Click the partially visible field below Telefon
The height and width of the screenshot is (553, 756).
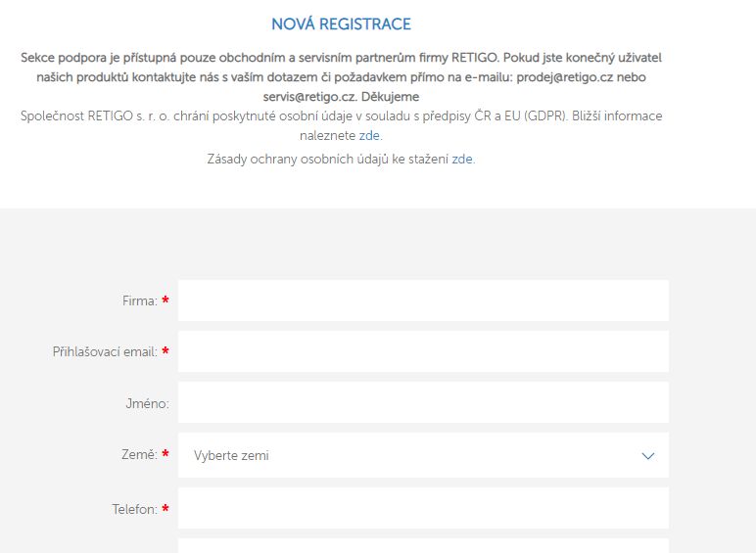click(x=423, y=546)
